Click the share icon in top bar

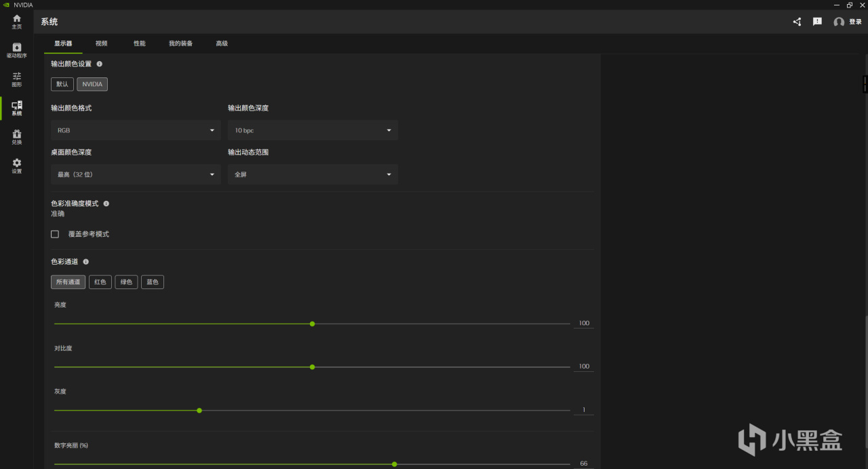(797, 22)
